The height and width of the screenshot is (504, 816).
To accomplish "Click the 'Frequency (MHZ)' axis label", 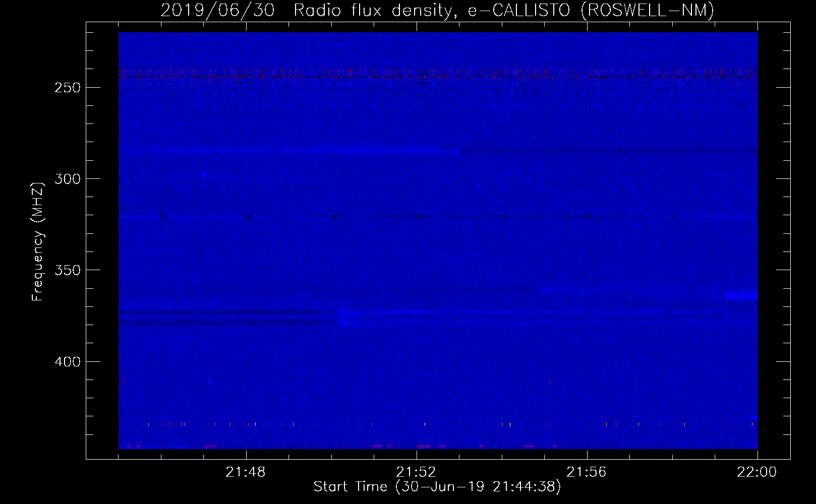I will 38,241.
